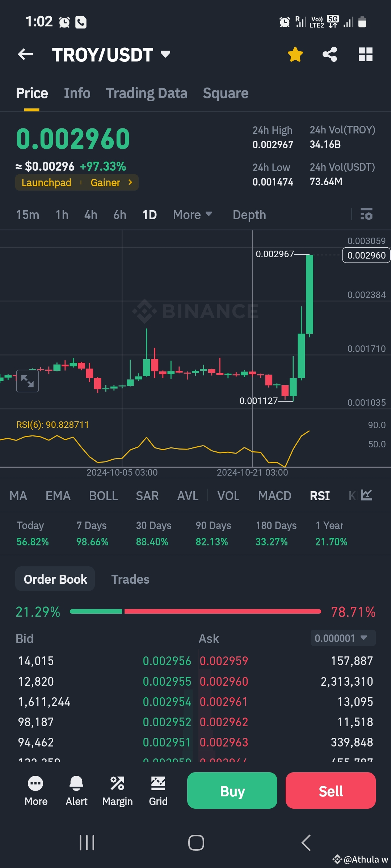Open the indicator chart settings icon
The height and width of the screenshot is (868, 391).
(x=366, y=495)
